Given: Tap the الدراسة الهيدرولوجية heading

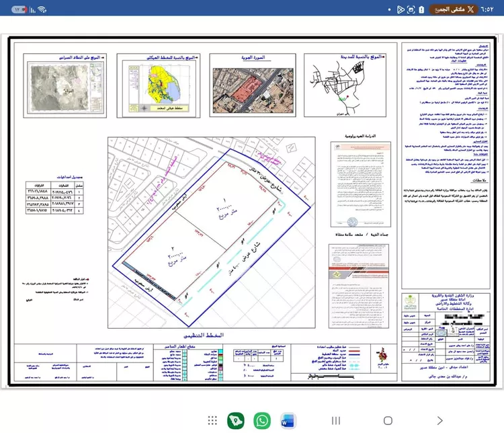Looking at the screenshot, I should coord(360,136).
